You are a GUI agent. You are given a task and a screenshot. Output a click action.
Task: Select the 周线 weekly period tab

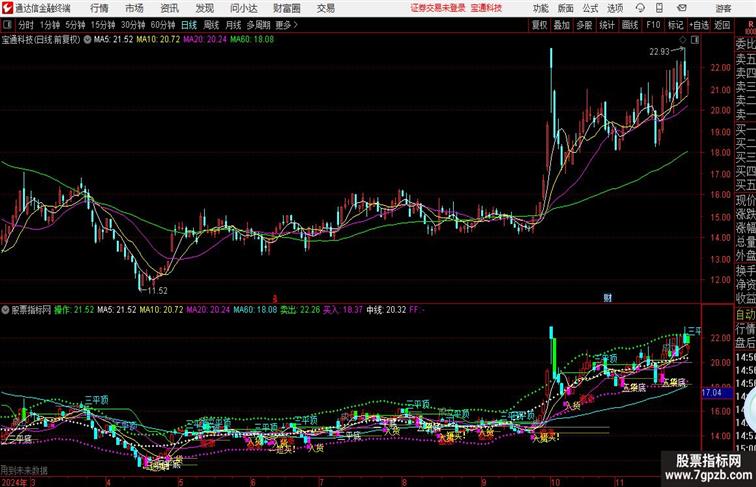tap(211, 25)
